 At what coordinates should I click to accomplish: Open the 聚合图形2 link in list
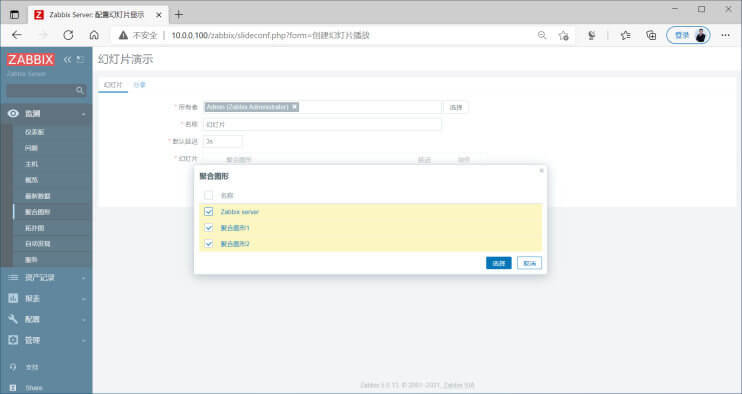[x=235, y=244]
